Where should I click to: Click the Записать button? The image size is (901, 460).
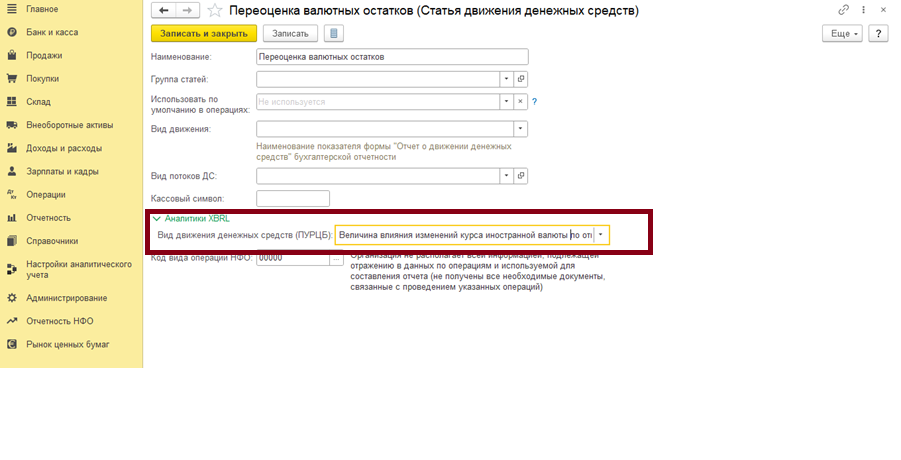click(290, 33)
